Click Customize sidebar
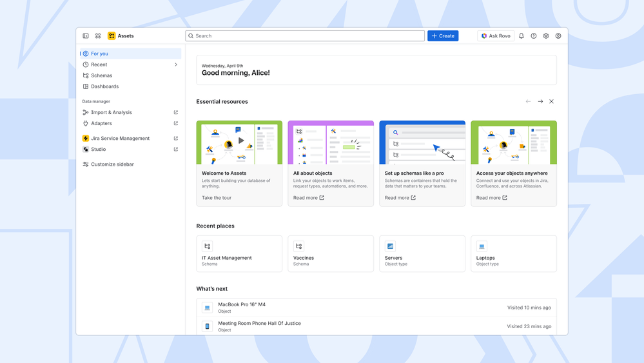Screen dimensions: 644x363 tap(130, 164)
